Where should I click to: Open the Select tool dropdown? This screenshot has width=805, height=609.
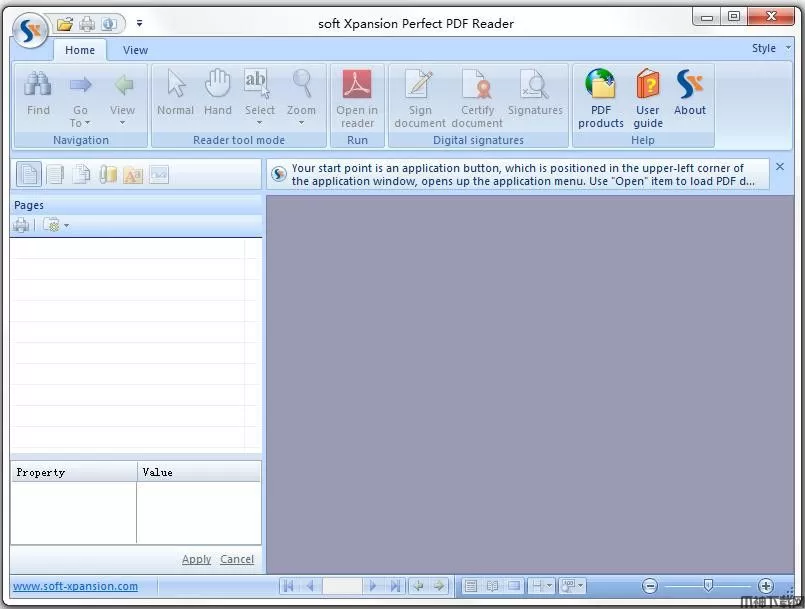coord(259,98)
